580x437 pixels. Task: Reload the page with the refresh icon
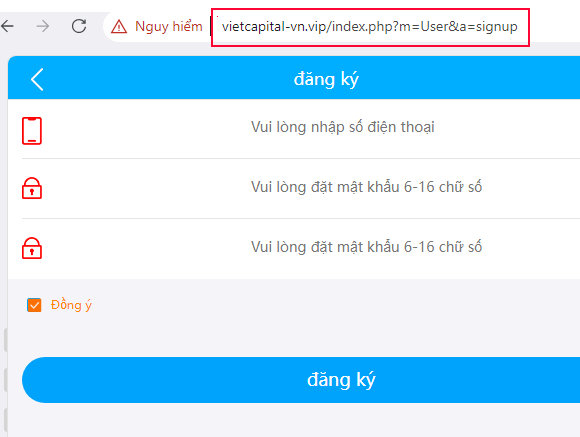pyautogui.click(x=79, y=26)
